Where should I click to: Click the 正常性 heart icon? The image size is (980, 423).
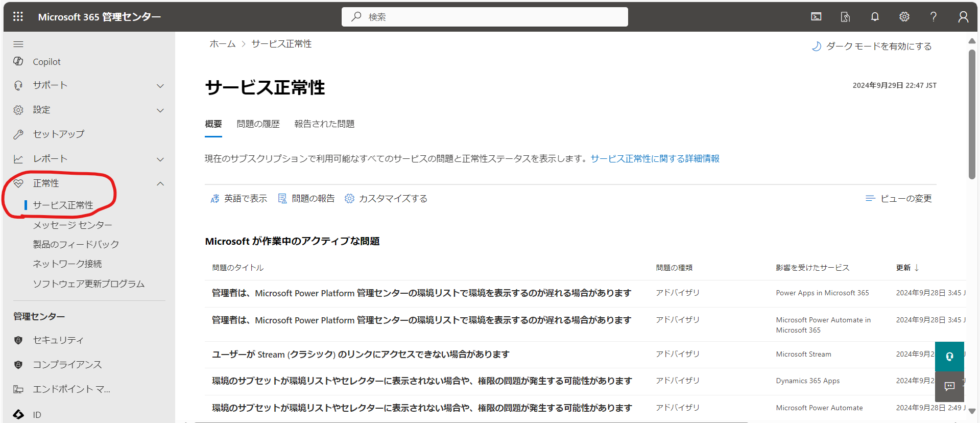click(18, 183)
